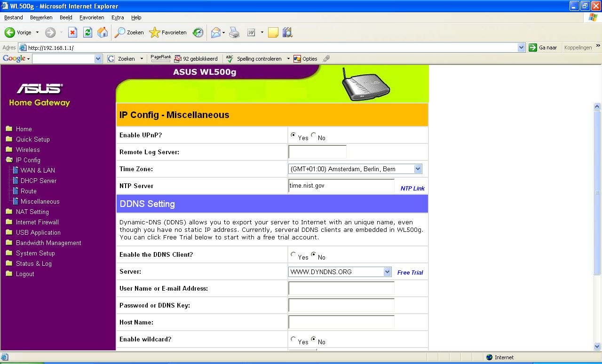Click inside the Host Name field
This screenshot has height=364, width=602.
point(341,322)
